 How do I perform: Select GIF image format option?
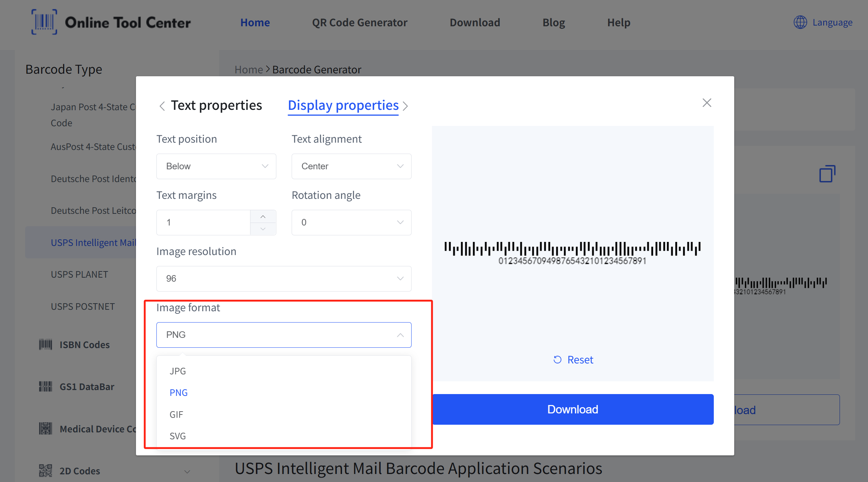284,414
